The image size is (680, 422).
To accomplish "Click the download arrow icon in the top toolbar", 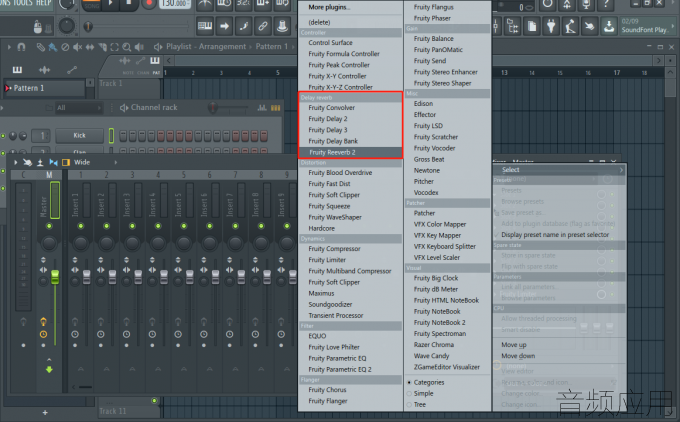I will [609, 26].
